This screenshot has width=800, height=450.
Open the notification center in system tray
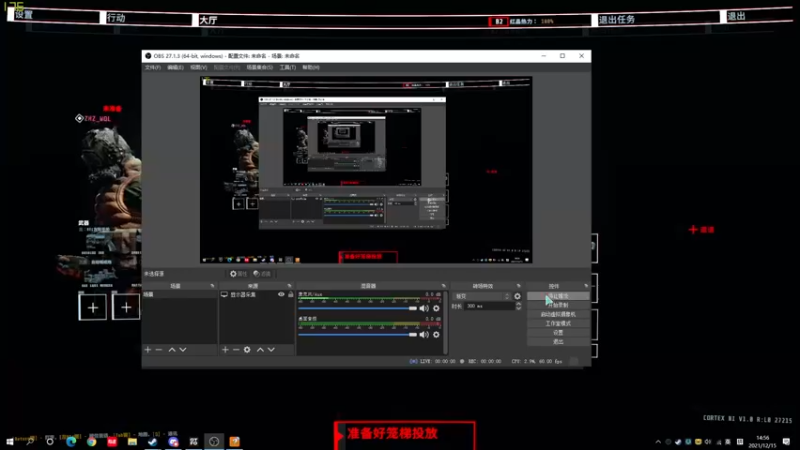786,441
